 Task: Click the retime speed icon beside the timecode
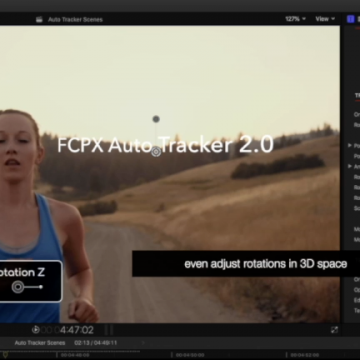35,330
